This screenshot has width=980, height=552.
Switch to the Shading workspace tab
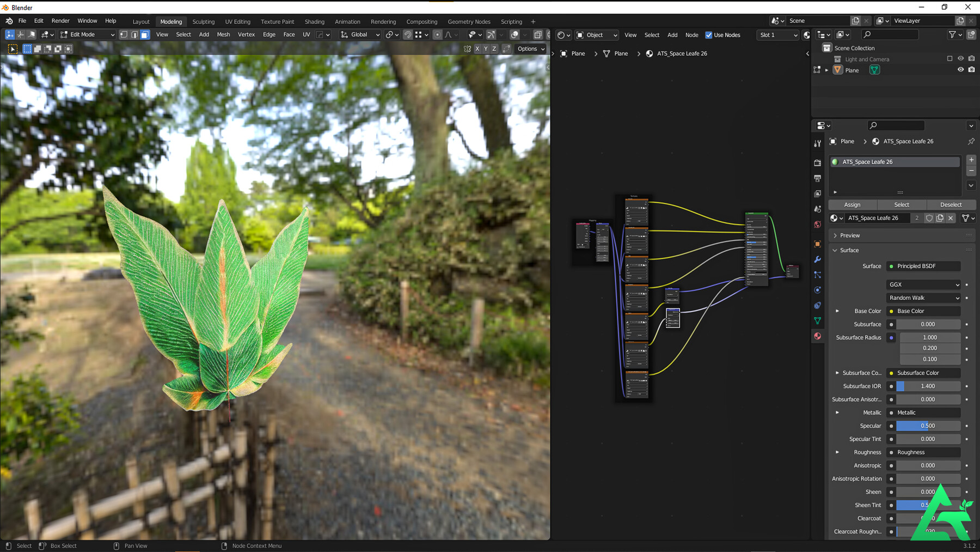click(x=314, y=22)
